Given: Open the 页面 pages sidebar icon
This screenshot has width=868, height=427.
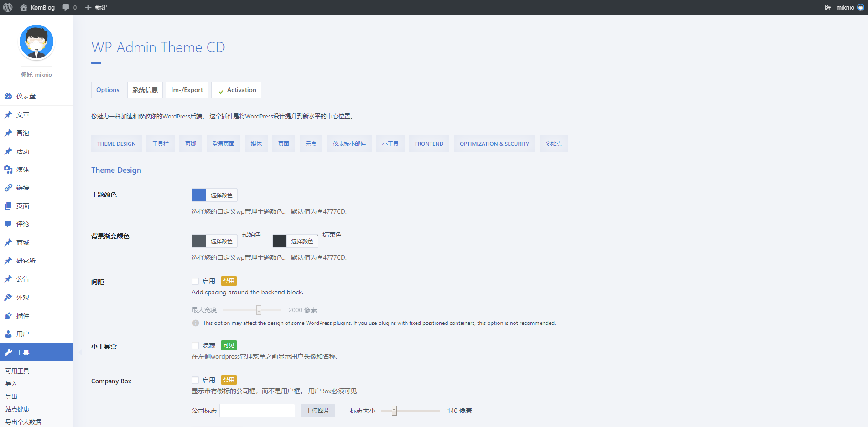Looking at the screenshot, I should (x=9, y=206).
